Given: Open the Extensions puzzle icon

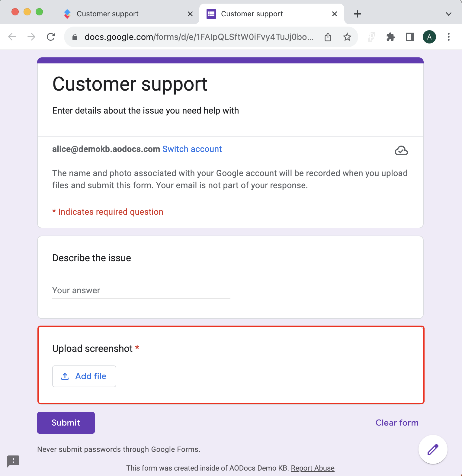Looking at the screenshot, I should point(391,37).
